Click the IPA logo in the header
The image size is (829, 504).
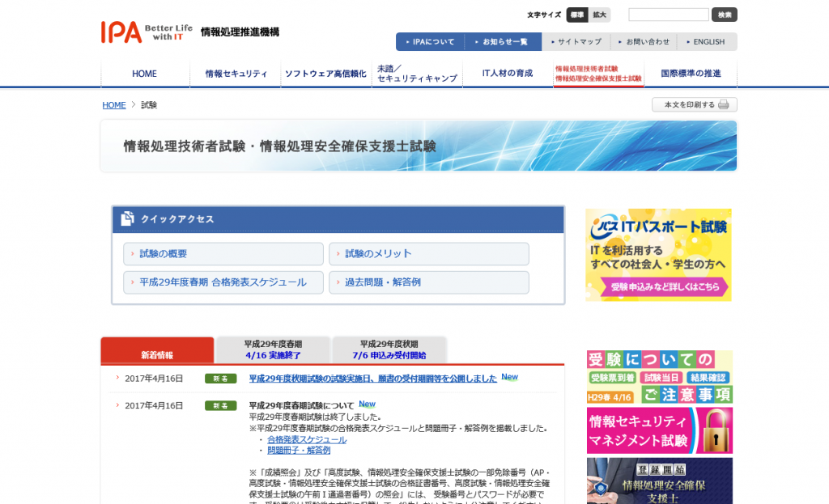pos(120,32)
